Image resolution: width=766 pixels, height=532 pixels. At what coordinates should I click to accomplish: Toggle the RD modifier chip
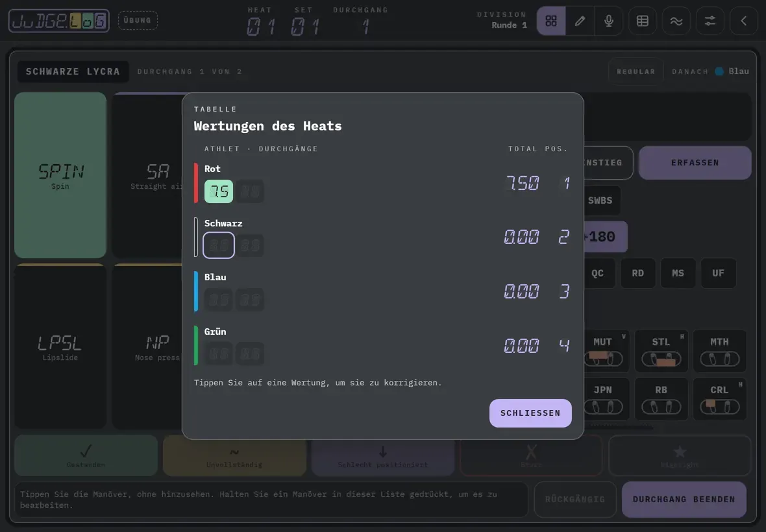(x=638, y=273)
